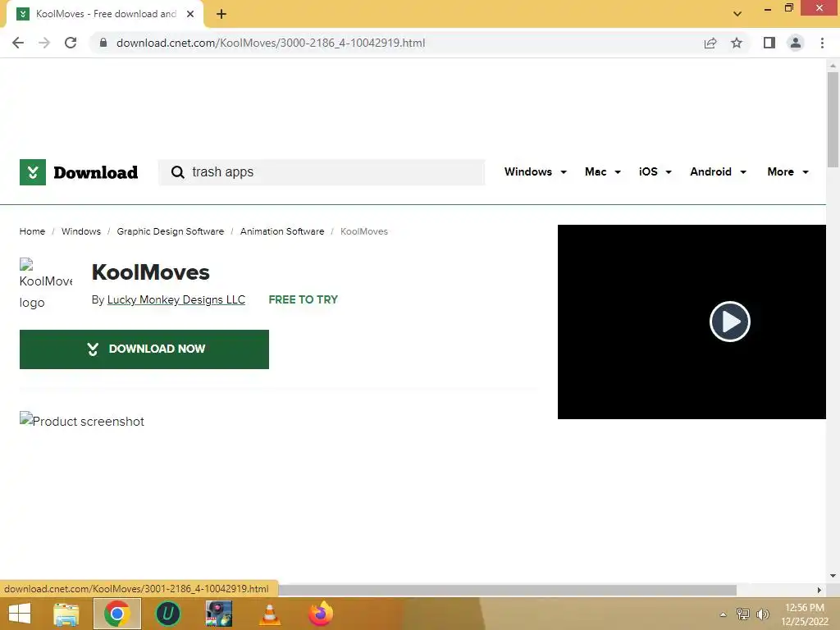Open the Windows Start menu
The image size is (840, 630).
[x=20, y=614]
